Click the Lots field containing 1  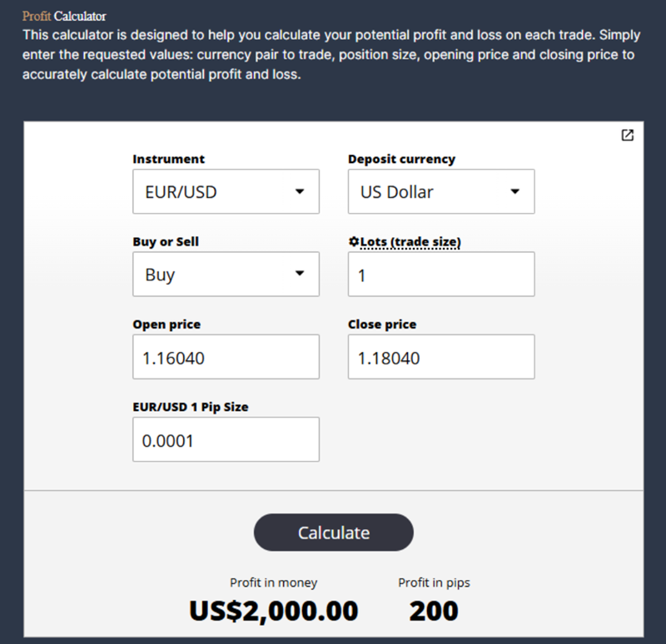440,274
